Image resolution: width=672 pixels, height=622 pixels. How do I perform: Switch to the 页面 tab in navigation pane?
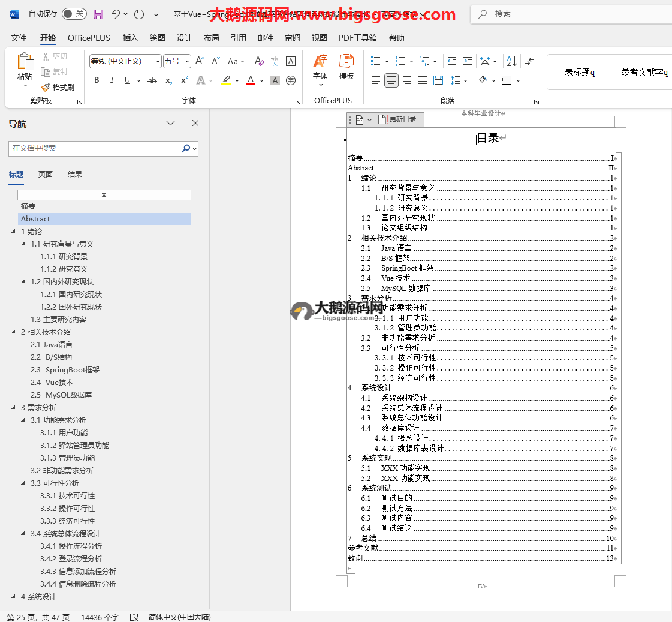pos(46,175)
